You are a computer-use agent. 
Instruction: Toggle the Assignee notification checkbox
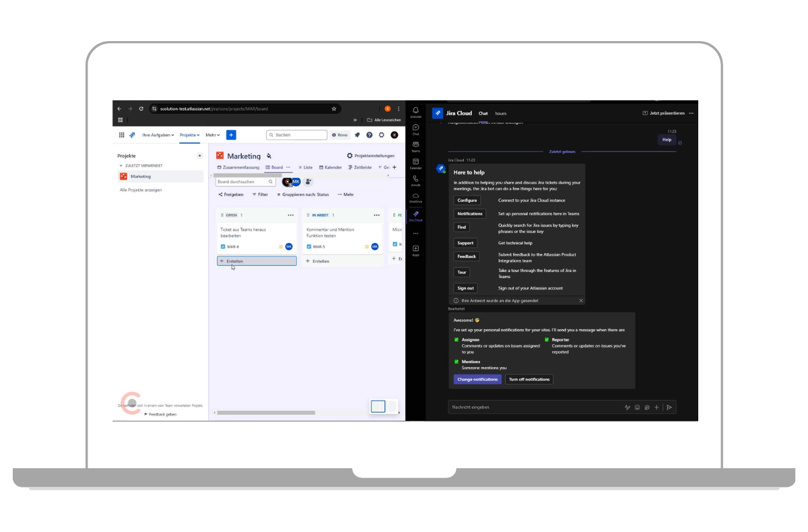coord(457,339)
